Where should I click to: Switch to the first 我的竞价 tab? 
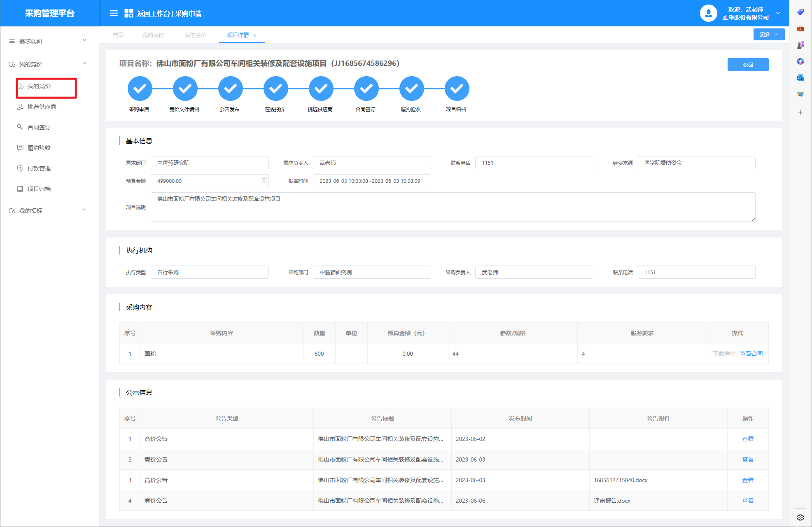pyautogui.click(x=153, y=35)
